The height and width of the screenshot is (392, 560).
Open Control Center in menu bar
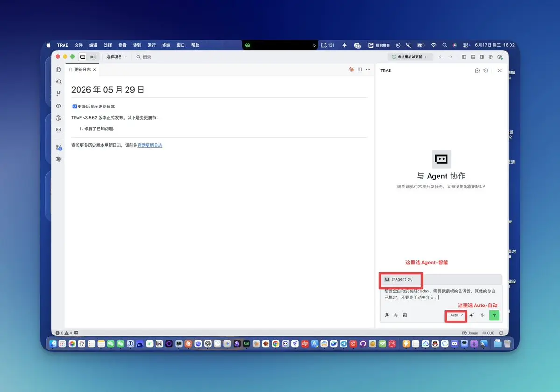click(467, 45)
